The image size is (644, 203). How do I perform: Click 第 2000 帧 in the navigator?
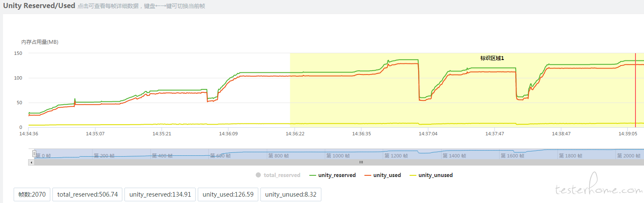(x=629, y=156)
